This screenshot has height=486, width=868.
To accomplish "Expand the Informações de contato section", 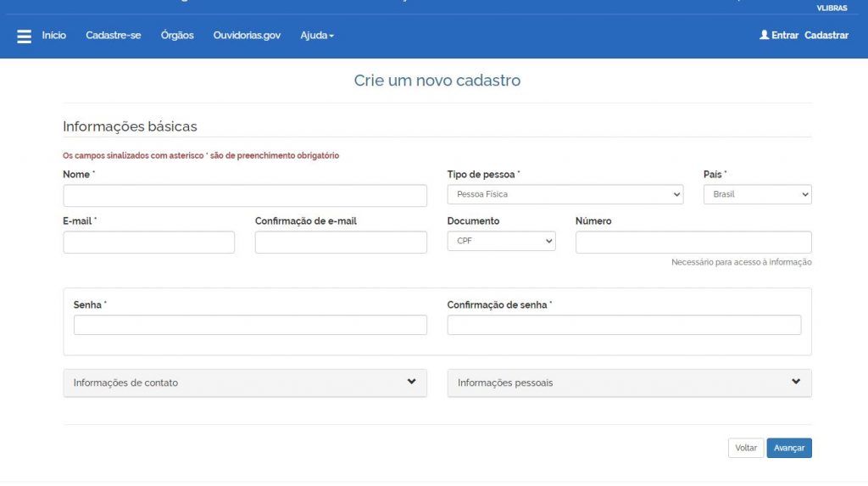I will pos(245,383).
